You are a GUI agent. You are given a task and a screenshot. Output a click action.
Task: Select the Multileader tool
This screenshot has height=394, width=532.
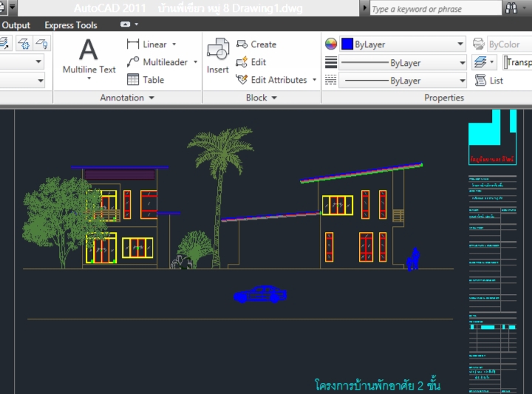pos(157,62)
